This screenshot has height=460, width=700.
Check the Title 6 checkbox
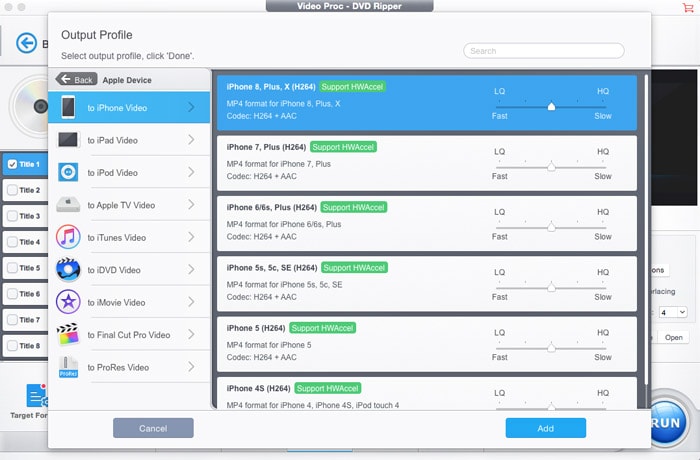12,293
